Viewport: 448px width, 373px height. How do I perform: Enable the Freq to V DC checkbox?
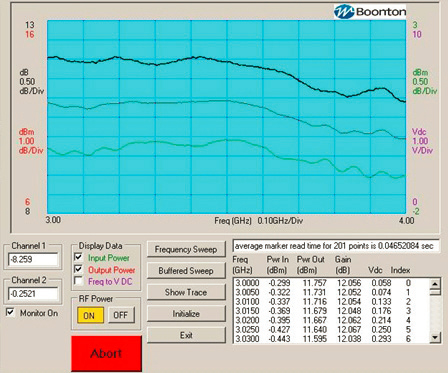[78, 281]
